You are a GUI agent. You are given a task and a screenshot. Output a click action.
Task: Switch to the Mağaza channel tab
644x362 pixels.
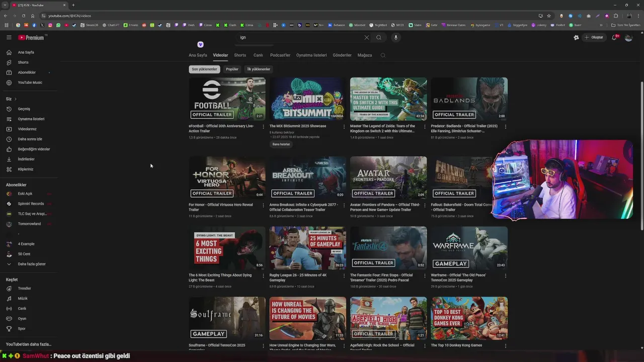[365, 55]
